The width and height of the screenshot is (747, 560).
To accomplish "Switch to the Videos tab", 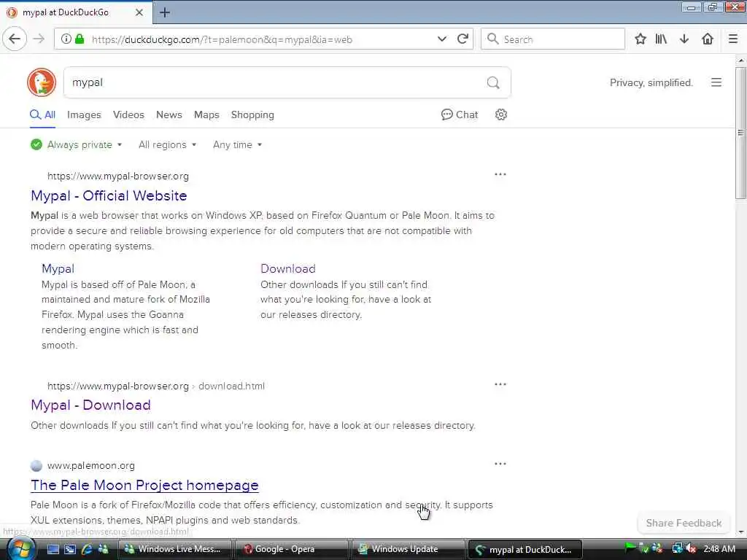I will (x=128, y=114).
